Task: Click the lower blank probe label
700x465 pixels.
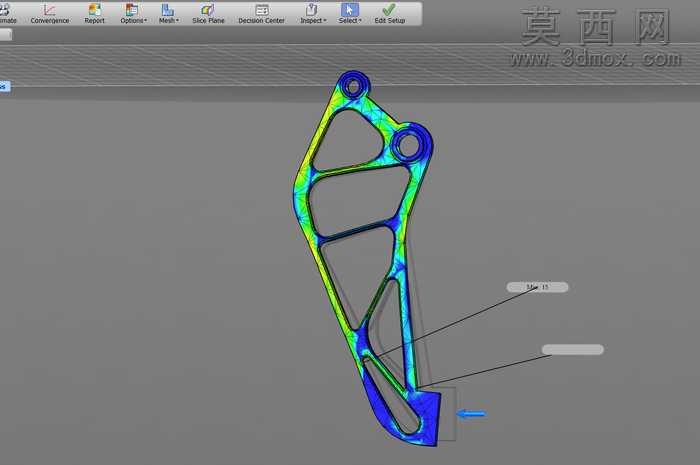Action: (572, 349)
